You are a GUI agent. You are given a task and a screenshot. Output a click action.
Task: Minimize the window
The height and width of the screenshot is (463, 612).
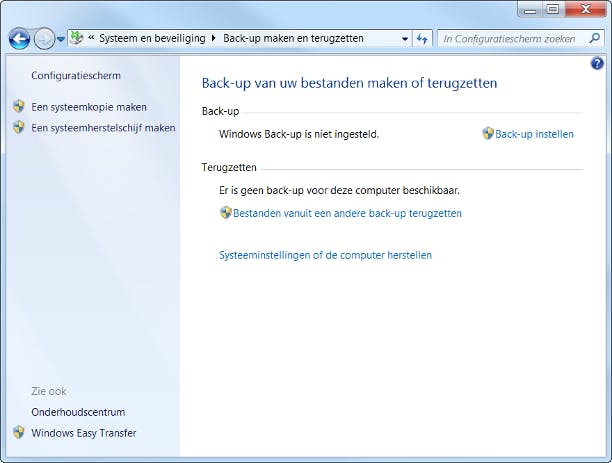coord(530,9)
